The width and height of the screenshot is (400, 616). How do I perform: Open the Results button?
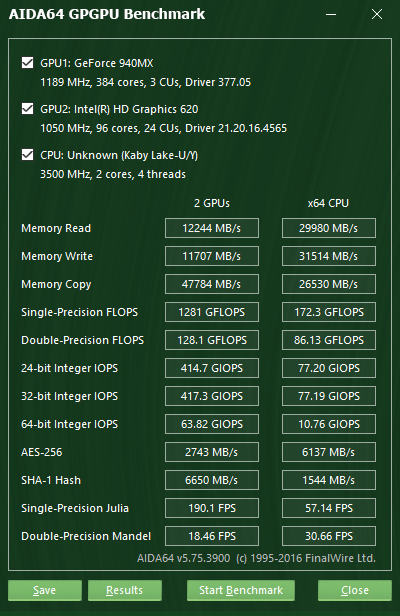click(x=125, y=590)
